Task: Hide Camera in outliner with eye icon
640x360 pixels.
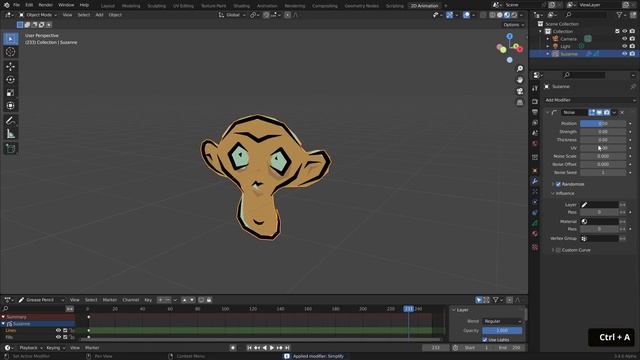Action: tap(624, 39)
